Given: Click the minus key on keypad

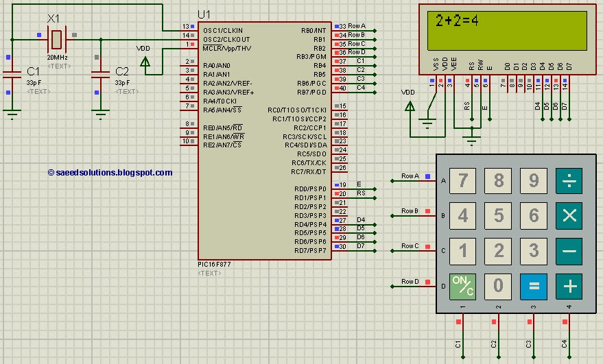Looking at the screenshot, I should [x=569, y=252].
